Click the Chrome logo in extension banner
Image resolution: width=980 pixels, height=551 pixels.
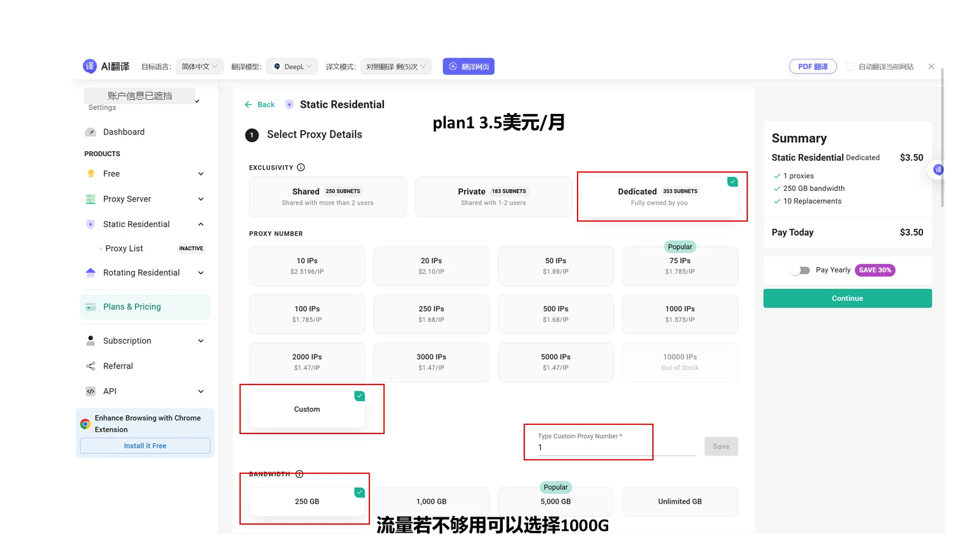pyautogui.click(x=86, y=424)
